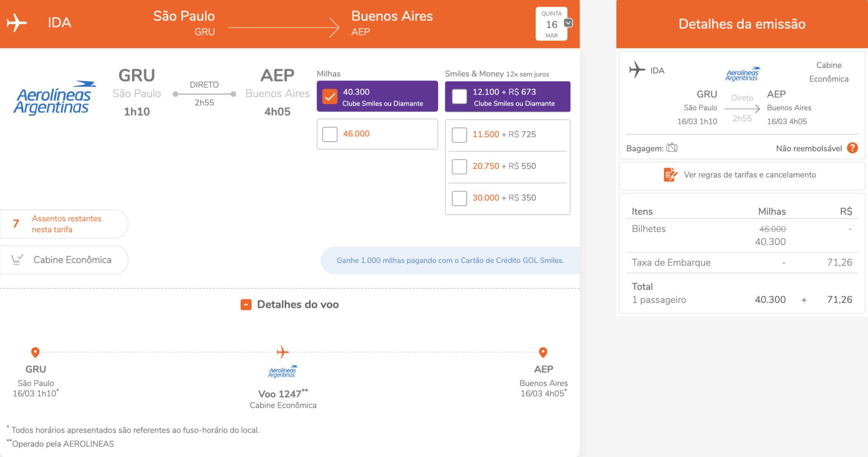Image resolution: width=868 pixels, height=457 pixels.
Task: Click the question mark help icon beside Não reembolsável
Action: (x=852, y=148)
